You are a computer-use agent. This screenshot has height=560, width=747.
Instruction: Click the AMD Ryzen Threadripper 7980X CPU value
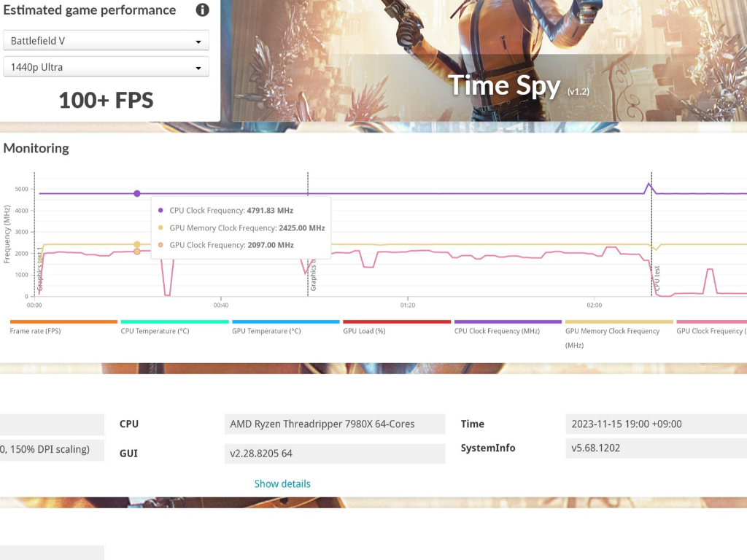pos(334,424)
